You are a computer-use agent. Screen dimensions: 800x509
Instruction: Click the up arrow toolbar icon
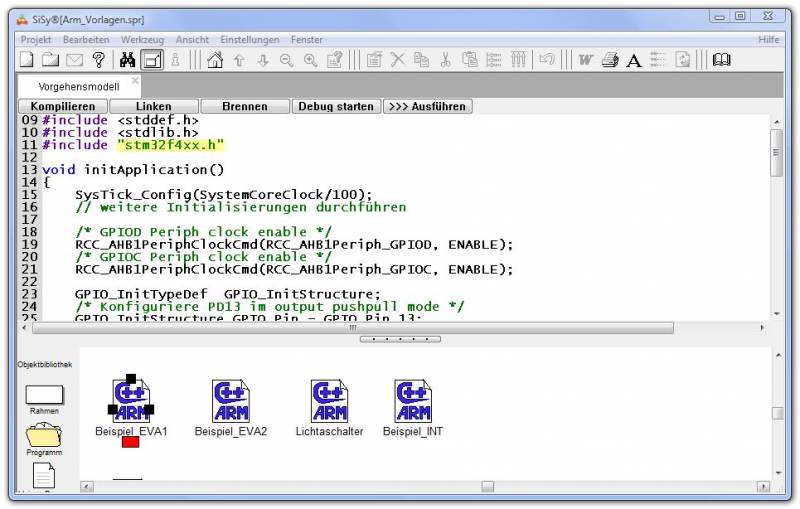pos(239,60)
